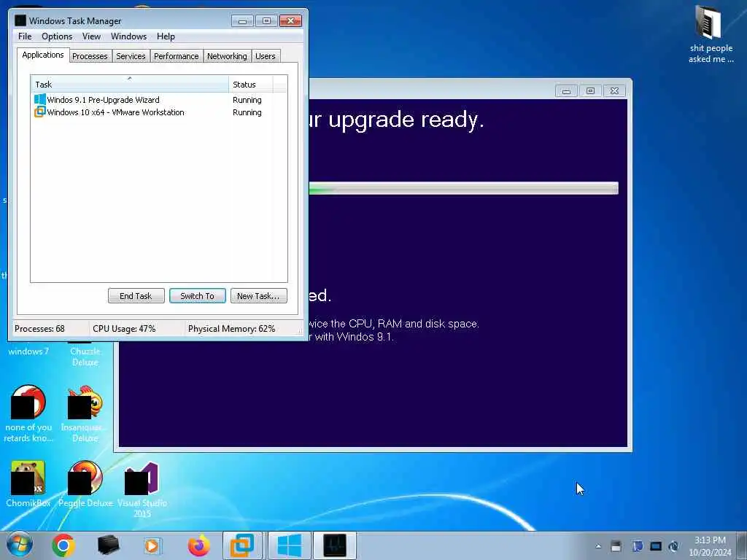Select the Visual Studio 2015 desktop icon
Viewport: 747px width, 560px height.
[x=142, y=491]
